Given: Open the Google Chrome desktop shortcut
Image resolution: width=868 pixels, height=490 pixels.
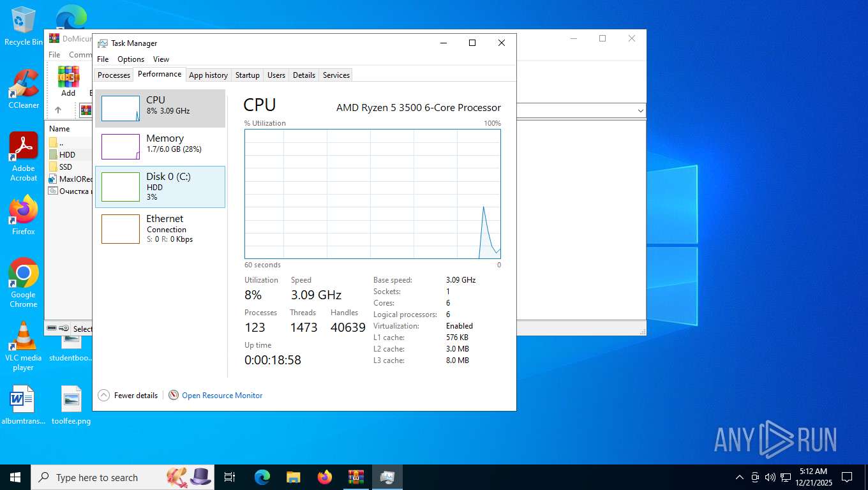Looking at the screenshot, I should coord(24,283).
